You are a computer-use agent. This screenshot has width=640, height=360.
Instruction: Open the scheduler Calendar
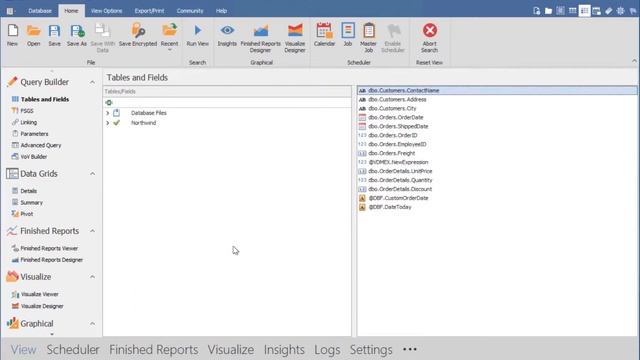point(324,35)
